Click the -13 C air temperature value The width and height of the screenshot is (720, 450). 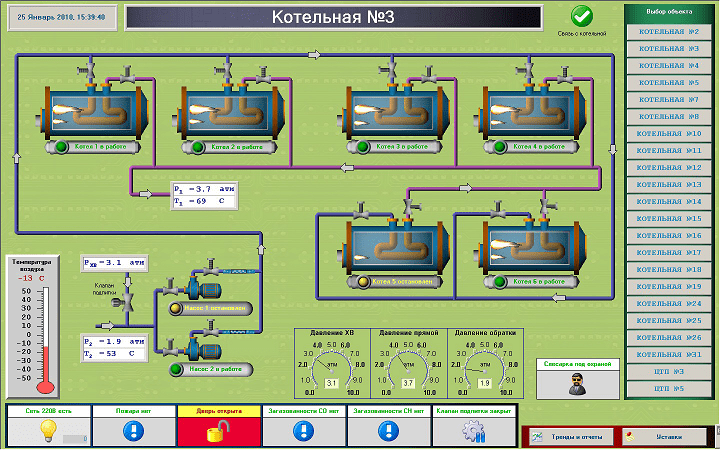click(31, 278)
